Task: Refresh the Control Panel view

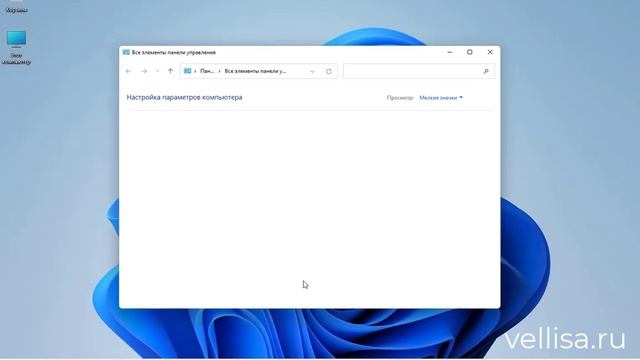Action: coord(329,71)
